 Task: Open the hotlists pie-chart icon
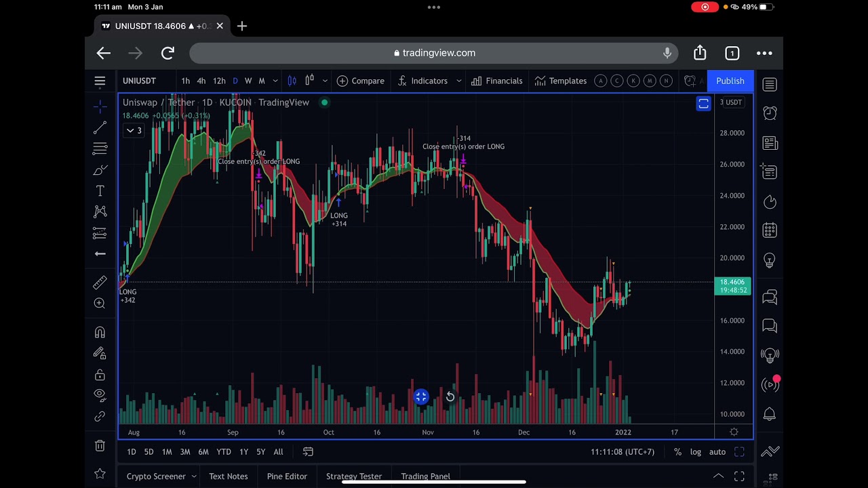770,202
